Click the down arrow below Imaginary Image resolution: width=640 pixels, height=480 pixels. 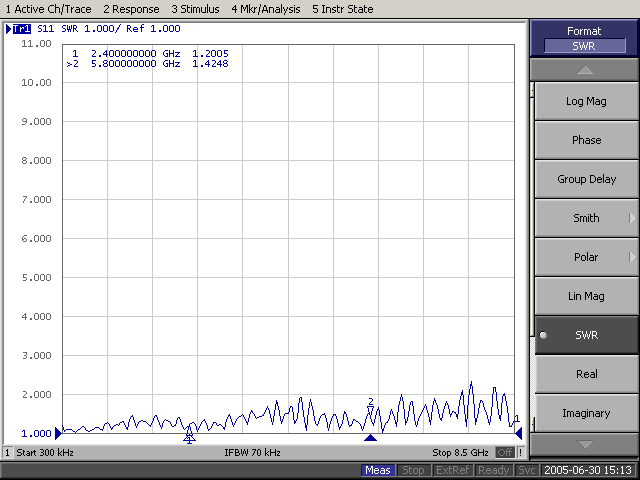[x=584, y=444]
